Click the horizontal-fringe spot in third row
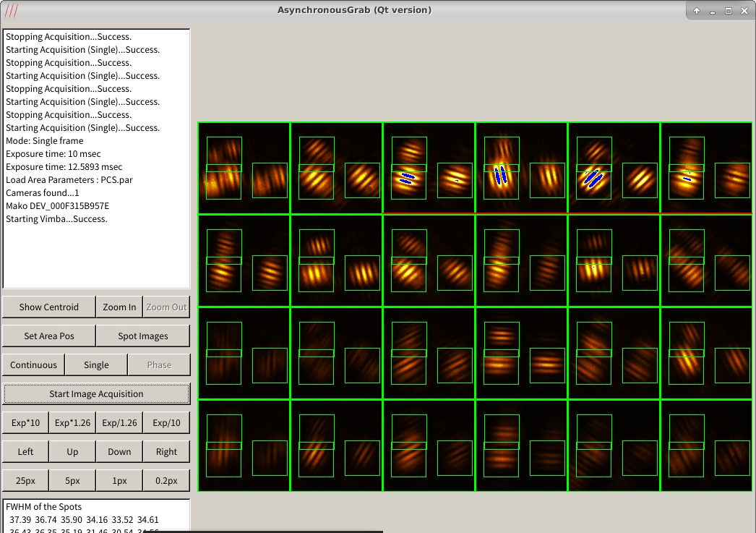 [x=521, y=353]
